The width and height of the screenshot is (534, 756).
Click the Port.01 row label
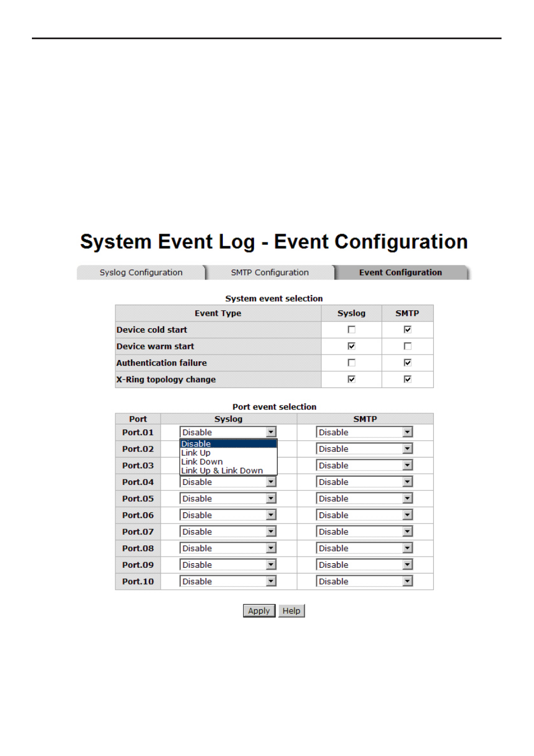coord(138,432)
